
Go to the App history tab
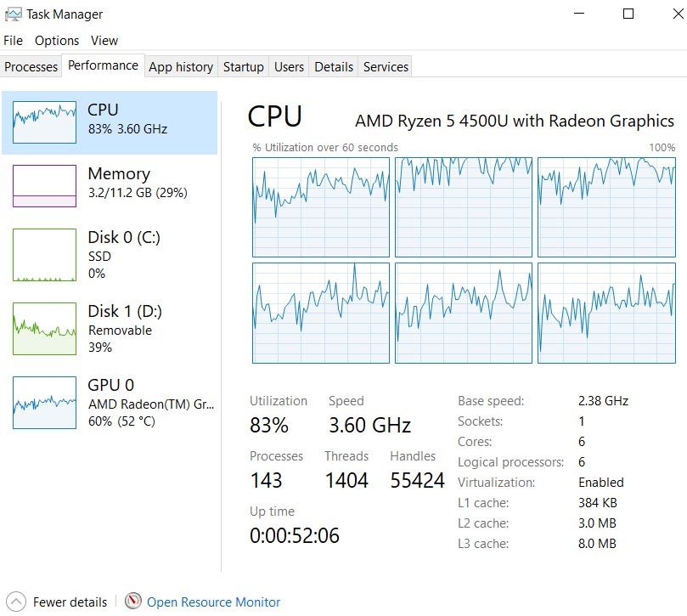coord(181,66)
